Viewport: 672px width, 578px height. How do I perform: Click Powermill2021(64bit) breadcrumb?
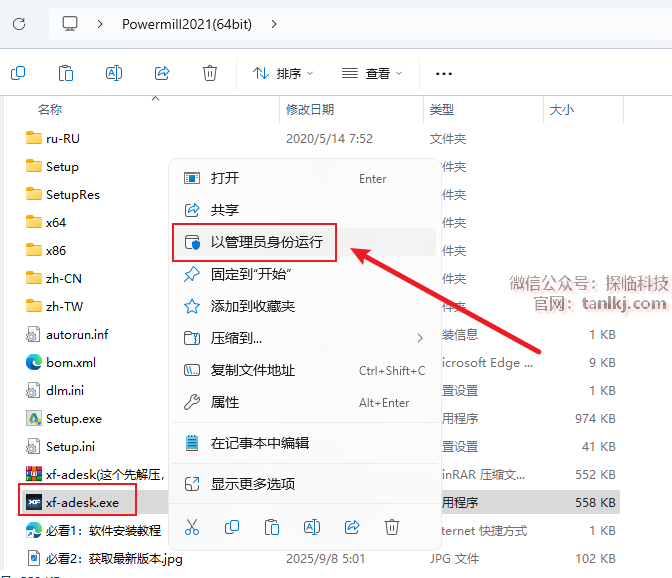187,24
